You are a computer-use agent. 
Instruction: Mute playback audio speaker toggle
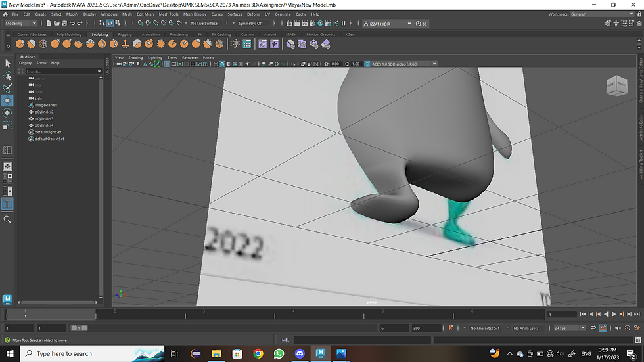click(617, 328)
